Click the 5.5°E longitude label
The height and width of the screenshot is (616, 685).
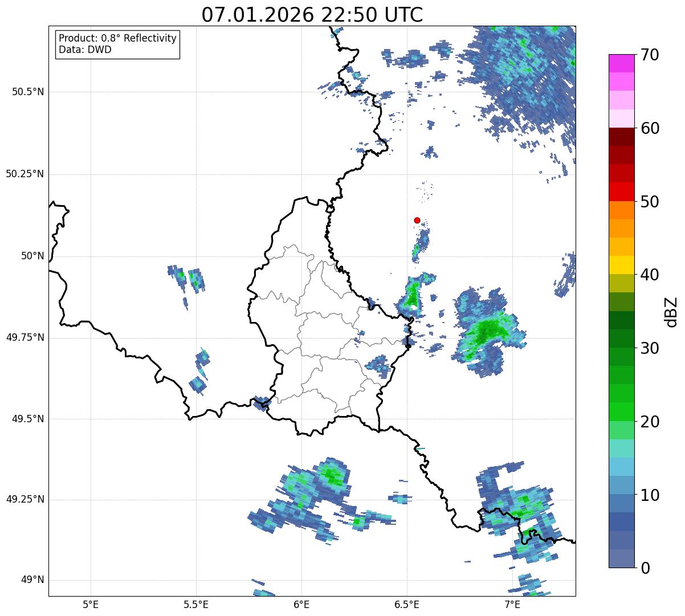(x=196, y=604)
